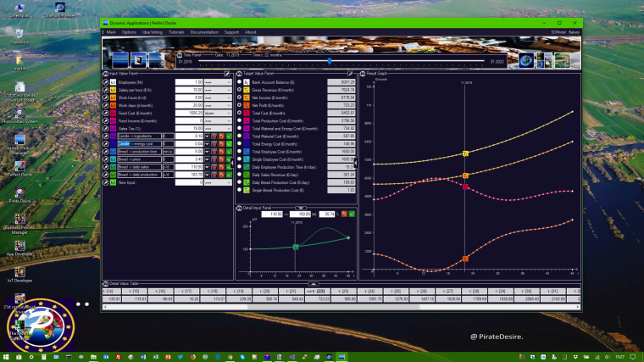The height and width of the screenshot is (362, 644).
Task: Click the Time Panel header round icon
Action: 180,55
